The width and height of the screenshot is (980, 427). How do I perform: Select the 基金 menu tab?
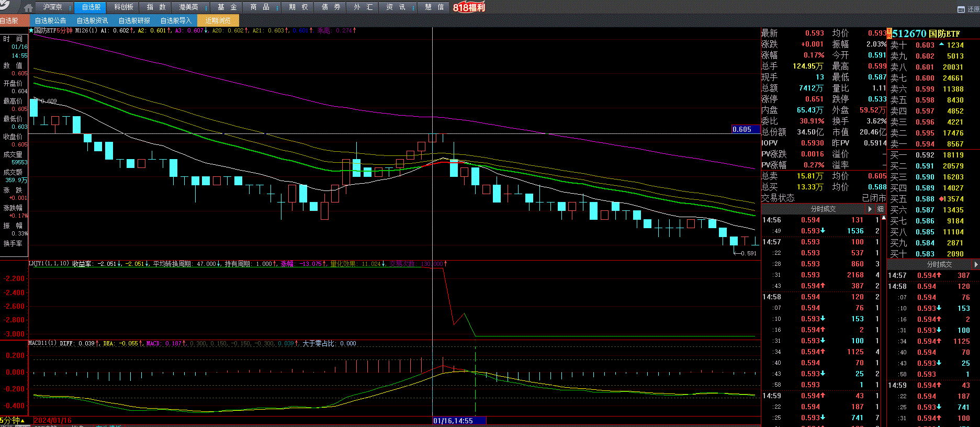pos(227,7)
